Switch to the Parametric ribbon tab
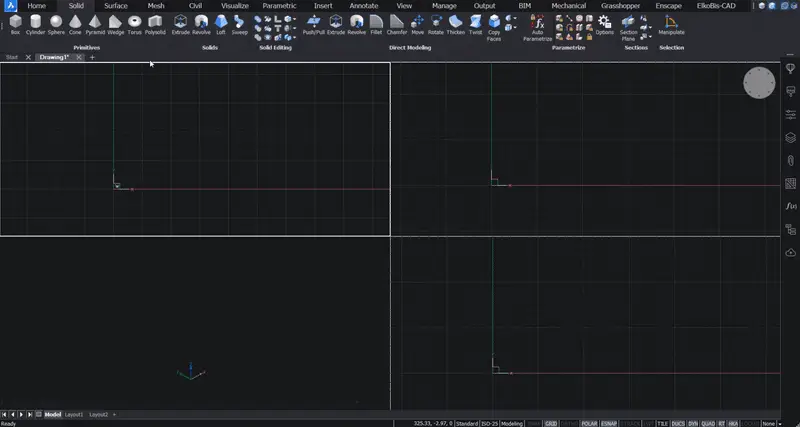 pos(279,6)
